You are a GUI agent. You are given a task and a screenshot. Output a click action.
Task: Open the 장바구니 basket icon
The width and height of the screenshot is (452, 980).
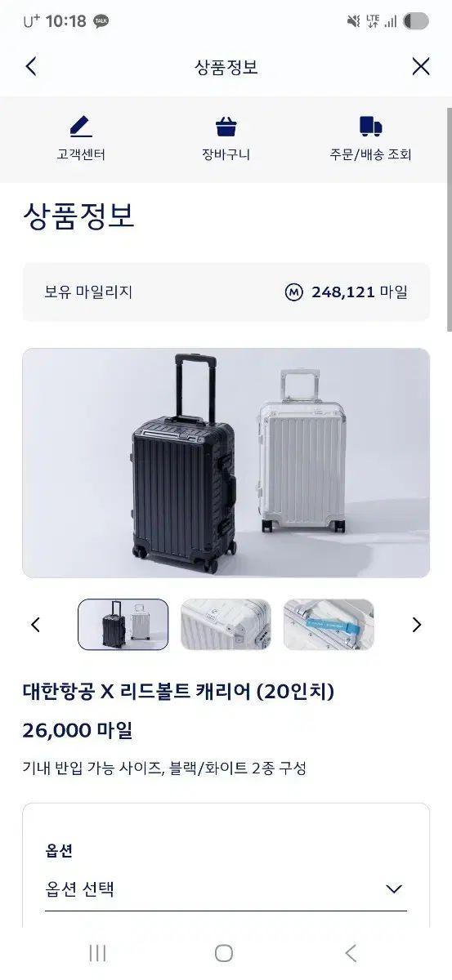tap(226, 127)
